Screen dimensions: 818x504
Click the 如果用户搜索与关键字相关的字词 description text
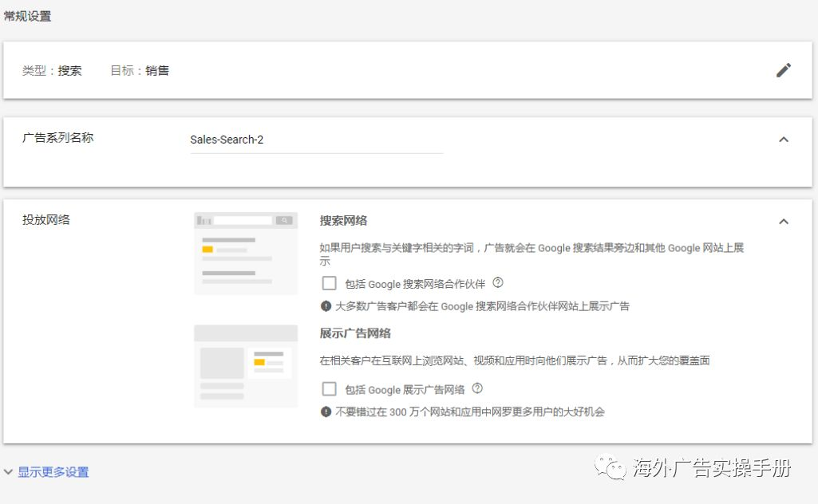[532, 254]
